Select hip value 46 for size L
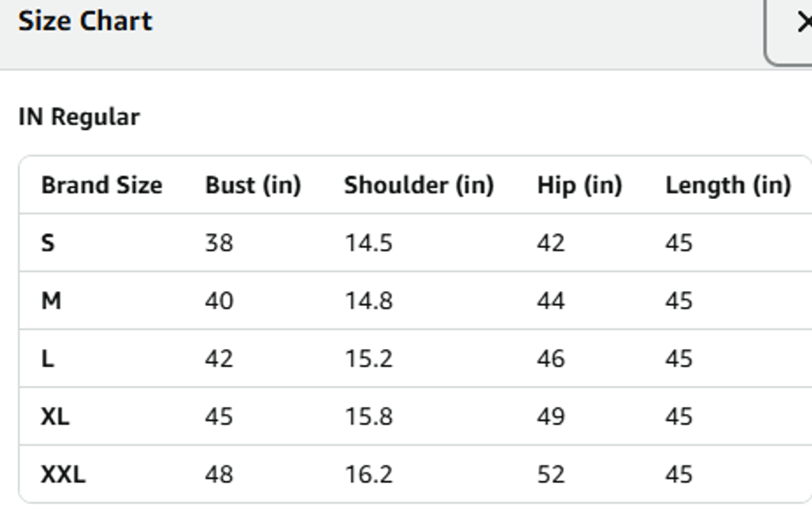The image size is (812, 517). (550, 358)
